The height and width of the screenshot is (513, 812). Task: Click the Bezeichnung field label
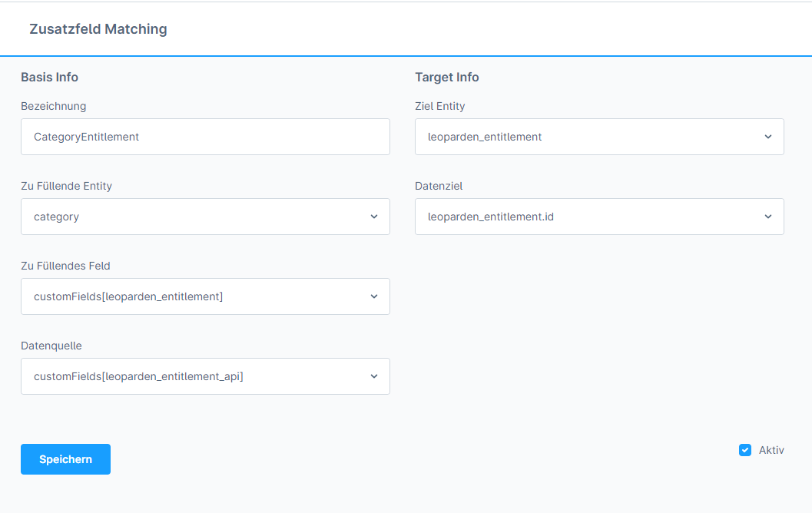[x=54, y=106]
